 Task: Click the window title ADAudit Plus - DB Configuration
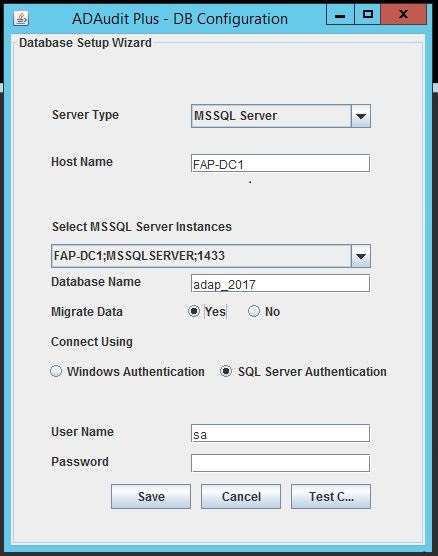(180, 19)
